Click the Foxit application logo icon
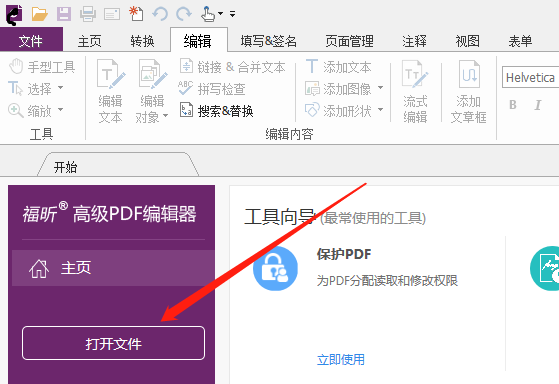This screenshot has width=559, height=384. (14, 15)
